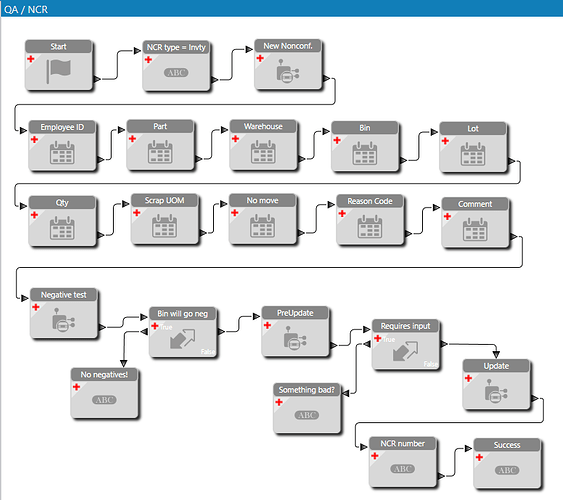The height and width of the screenshot is (500, 563).
Task: Click the Start node output connector arrow
Action: point(97,79)
